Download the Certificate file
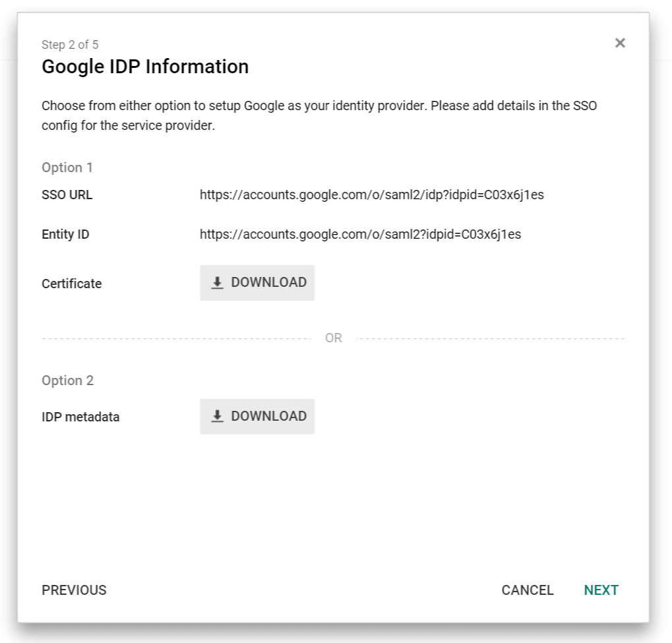 pyautogui.click(x=257, y=282)
